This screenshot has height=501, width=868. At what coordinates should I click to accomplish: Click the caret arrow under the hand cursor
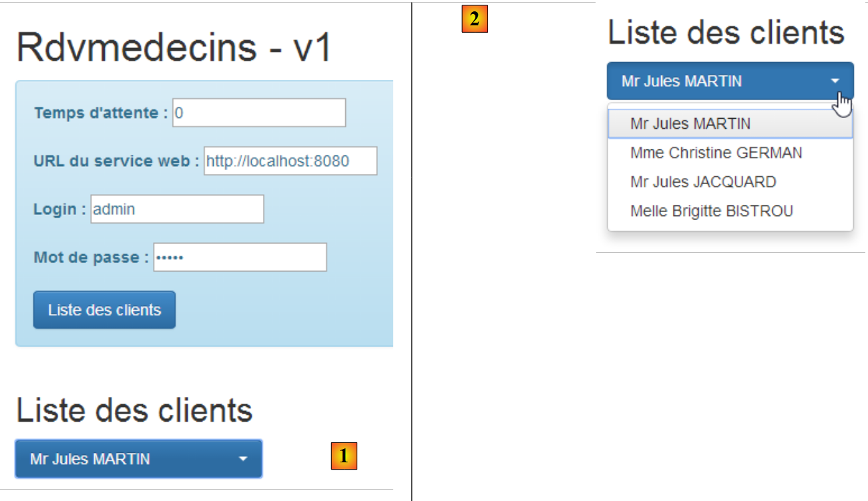tap(835, 81)
